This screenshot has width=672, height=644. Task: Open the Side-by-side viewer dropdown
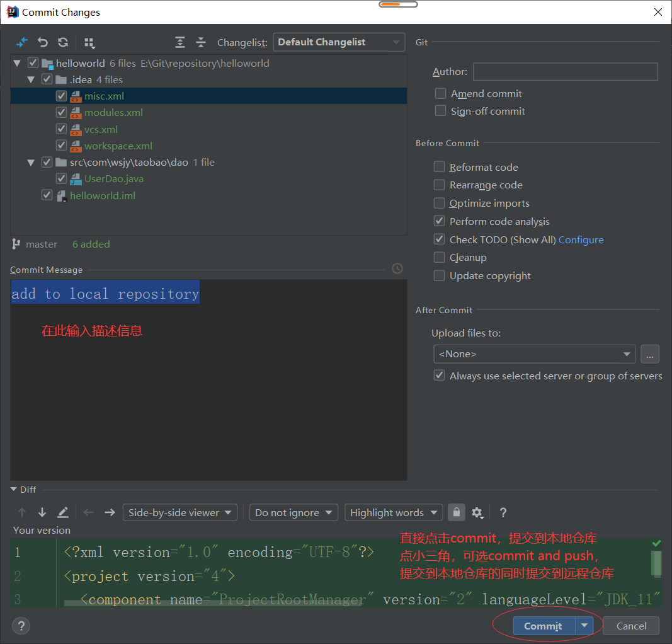pyautogui.click(x=180, y=512)
